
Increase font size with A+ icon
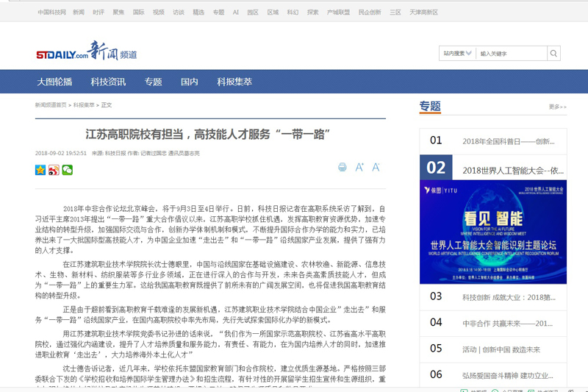click(x=359, y=168)
